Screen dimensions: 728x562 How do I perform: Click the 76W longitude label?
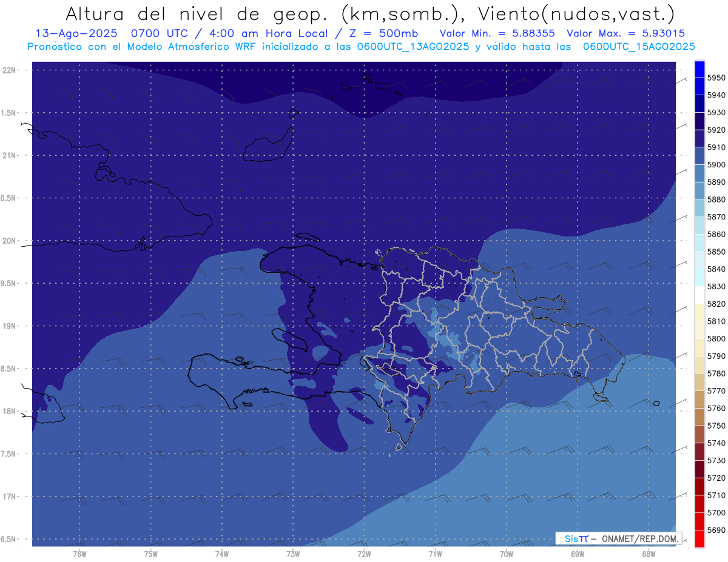79,554
